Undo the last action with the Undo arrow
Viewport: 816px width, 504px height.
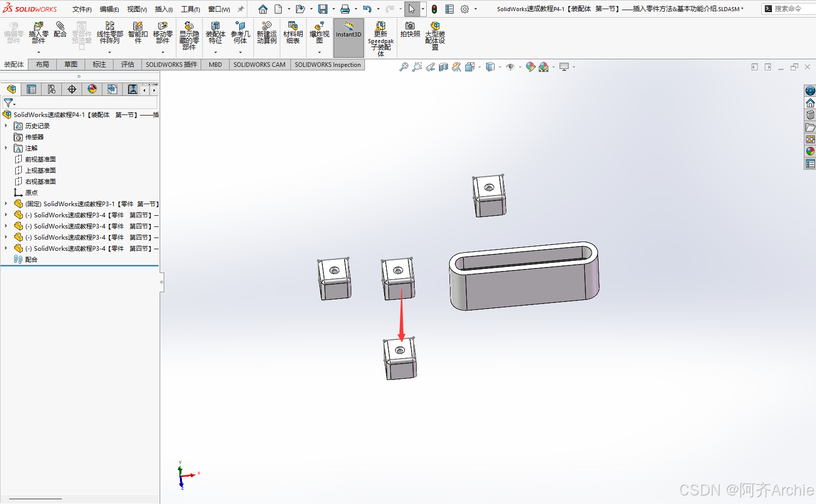tap(367, 9)
